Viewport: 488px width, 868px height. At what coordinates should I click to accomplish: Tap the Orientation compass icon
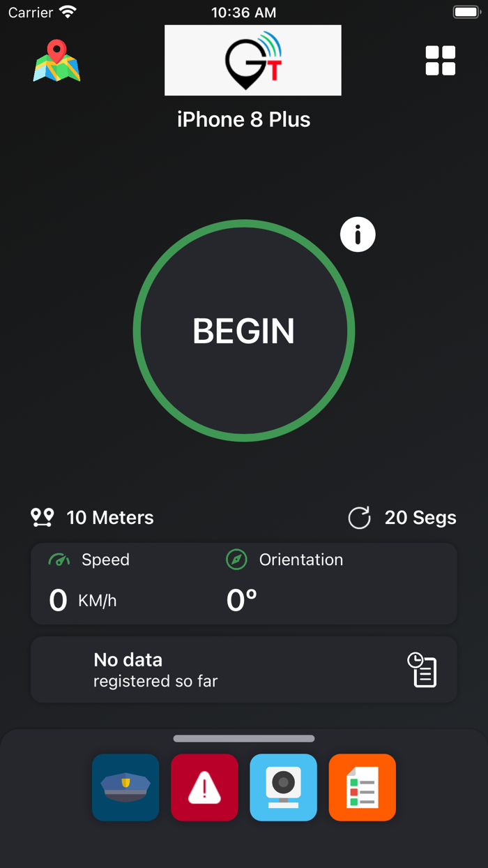[237, 560]
